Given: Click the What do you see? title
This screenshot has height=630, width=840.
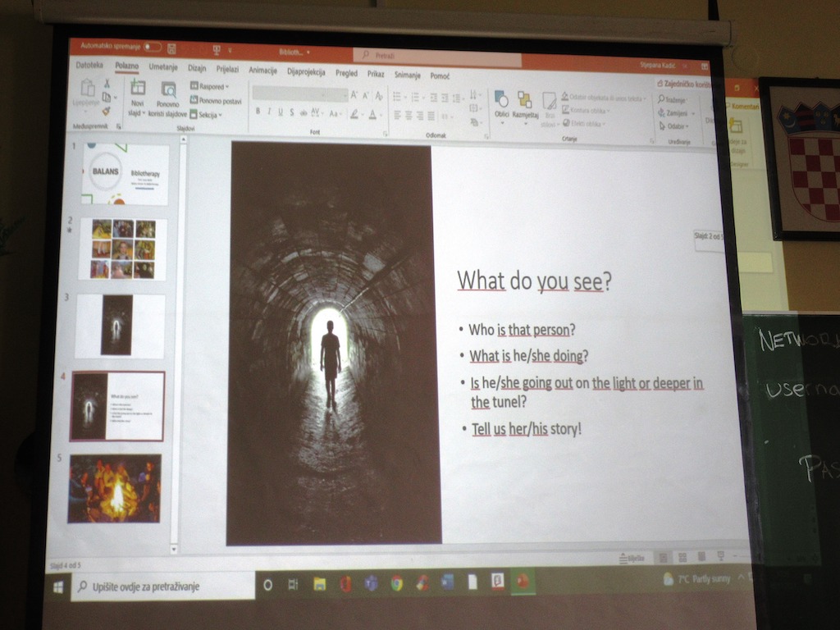Looking at the screenshot, I should 534,281.
